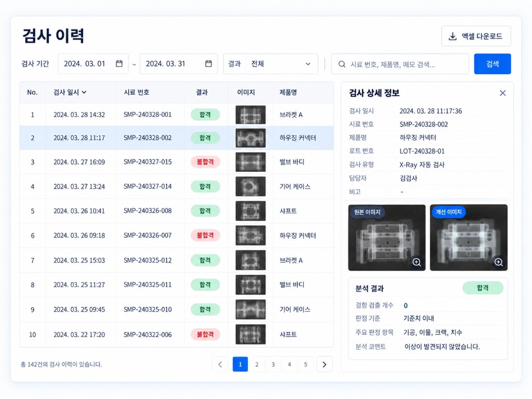Open thumbnail image for SMP-240325-010
532x399 pixels.
(251, 310)
